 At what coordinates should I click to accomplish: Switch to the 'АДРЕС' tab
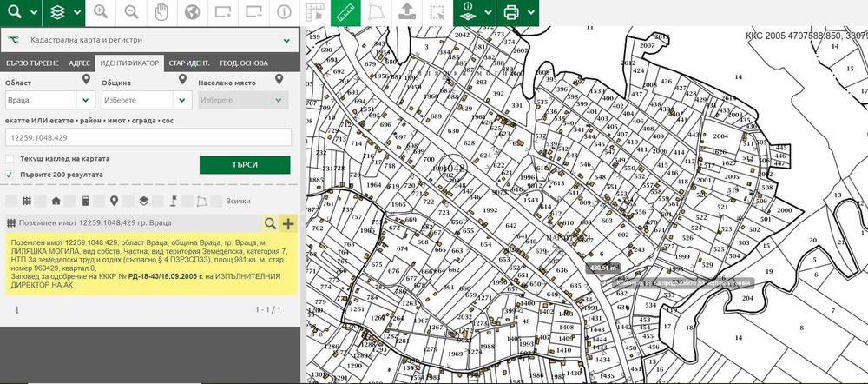click(79, 64)
